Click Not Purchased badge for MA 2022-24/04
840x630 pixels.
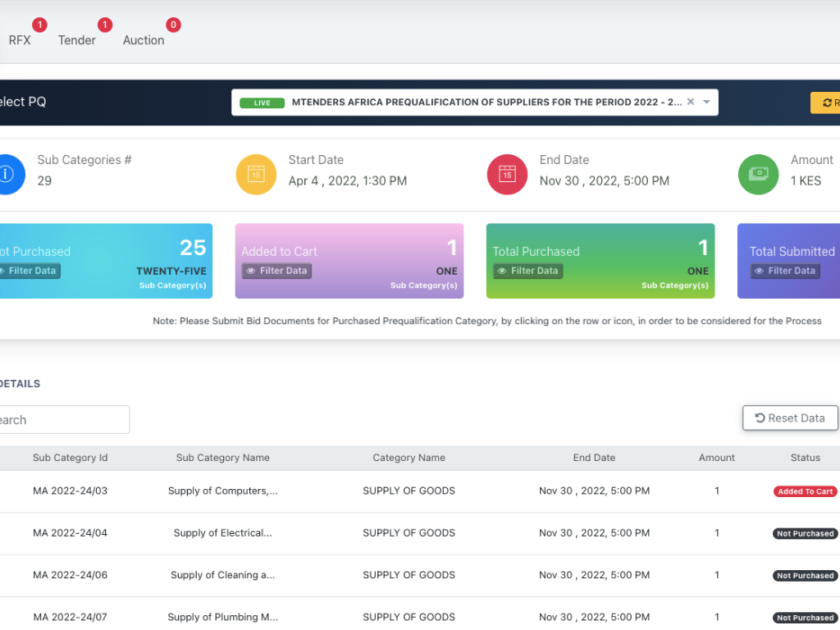pos(806,533)
